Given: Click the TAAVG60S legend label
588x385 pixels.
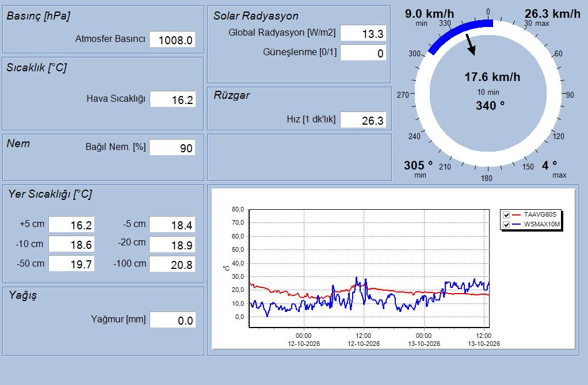Looking at the screenshot, I should tap(540, 214).
